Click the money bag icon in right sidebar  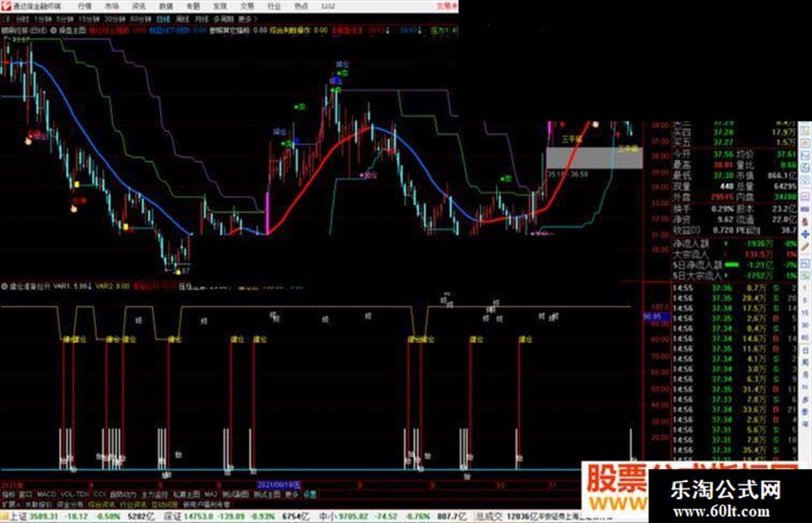point(805,222)
